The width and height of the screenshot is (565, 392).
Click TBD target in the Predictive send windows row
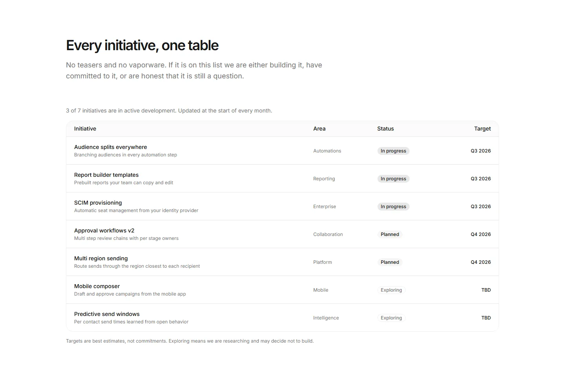486,318
